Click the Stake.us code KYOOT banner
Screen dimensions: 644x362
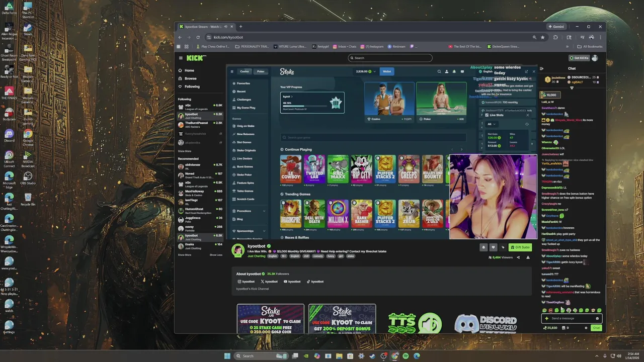click(271, 318)
